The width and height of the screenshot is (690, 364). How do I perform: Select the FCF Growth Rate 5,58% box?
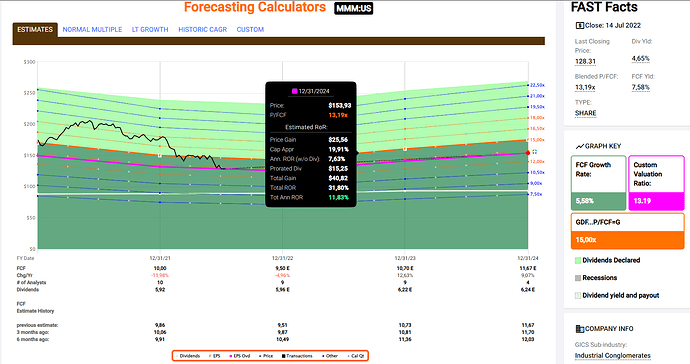point(598,183)
